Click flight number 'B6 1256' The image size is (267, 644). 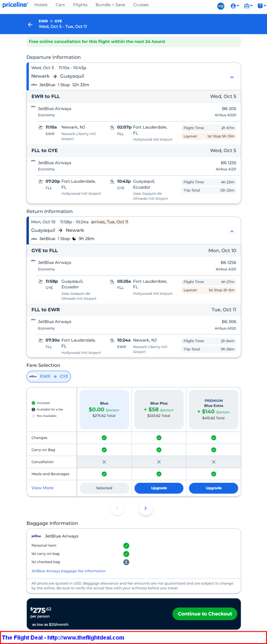(x=228, y=263)
